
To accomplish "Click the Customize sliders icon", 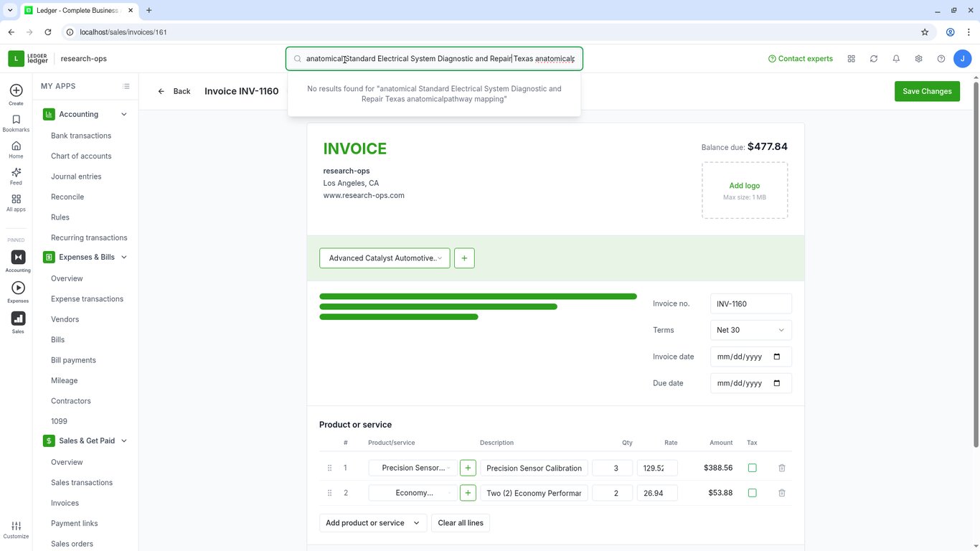I will pos(16,529).
